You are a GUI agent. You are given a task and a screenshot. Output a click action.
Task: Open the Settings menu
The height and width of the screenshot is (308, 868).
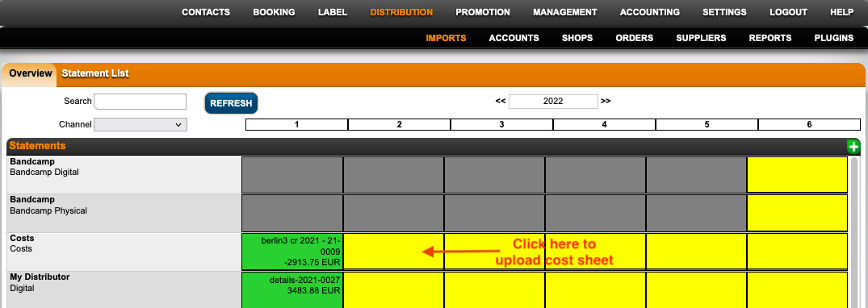tap(724, 12)
